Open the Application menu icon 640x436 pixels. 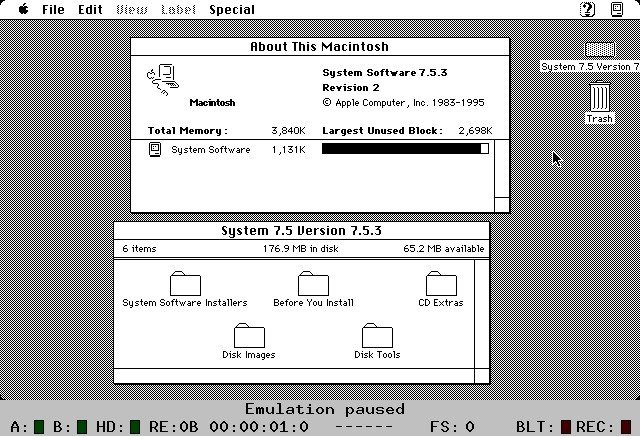coord(617,9)
